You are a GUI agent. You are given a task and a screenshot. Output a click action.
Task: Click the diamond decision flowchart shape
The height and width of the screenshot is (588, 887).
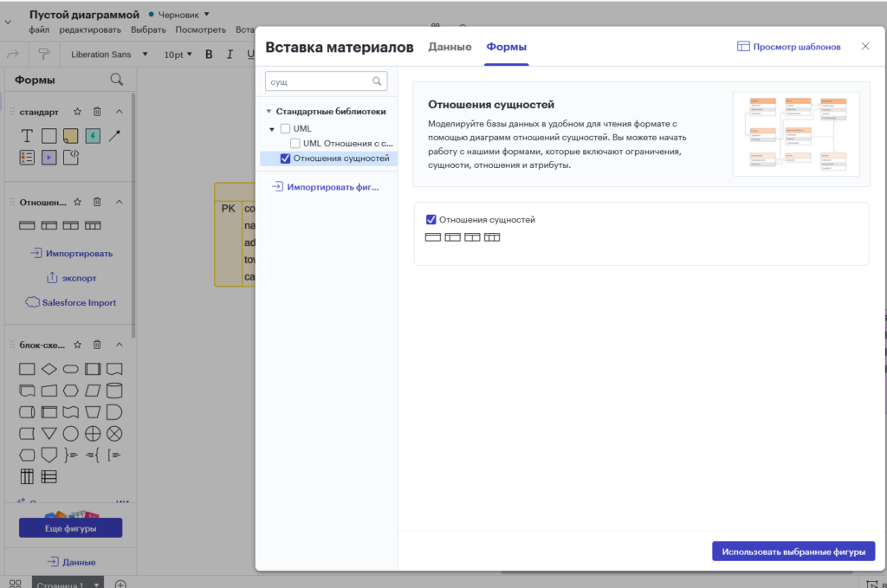pyautogui.click(x=49, y=369)
